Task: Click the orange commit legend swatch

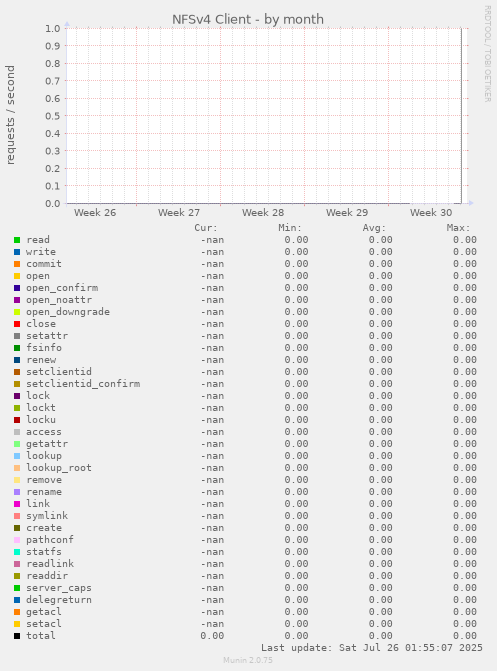Action: click(17, 264)
